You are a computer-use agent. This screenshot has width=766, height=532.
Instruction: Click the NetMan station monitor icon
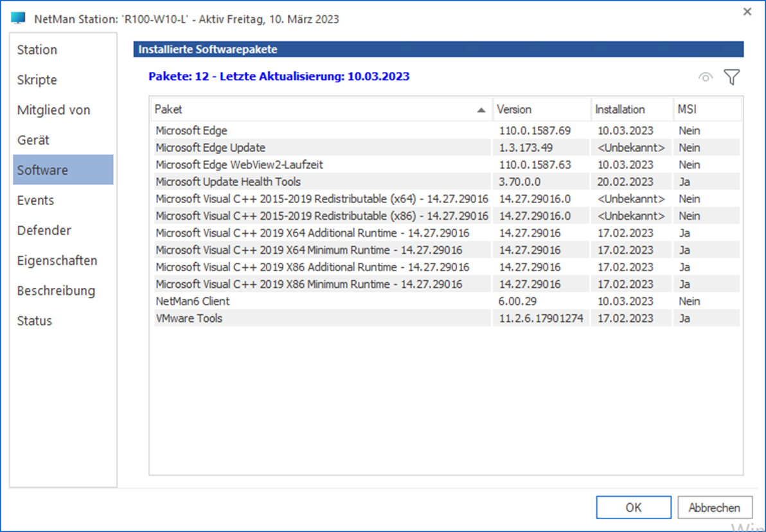point(19,18)
